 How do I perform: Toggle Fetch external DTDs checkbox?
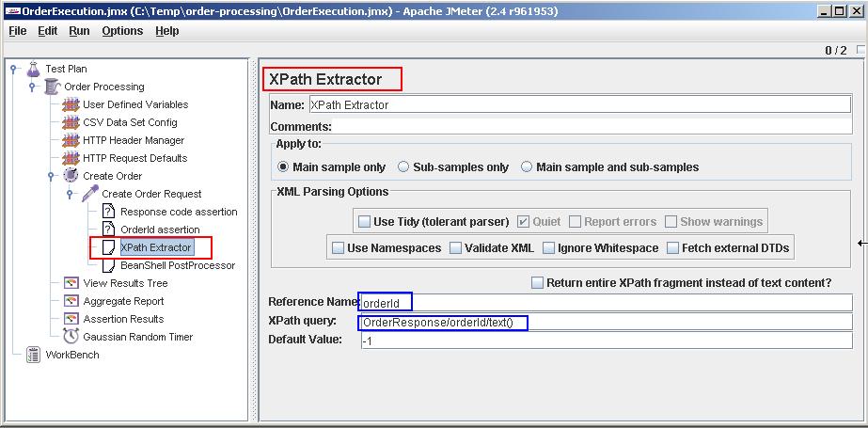click(672, 248)
